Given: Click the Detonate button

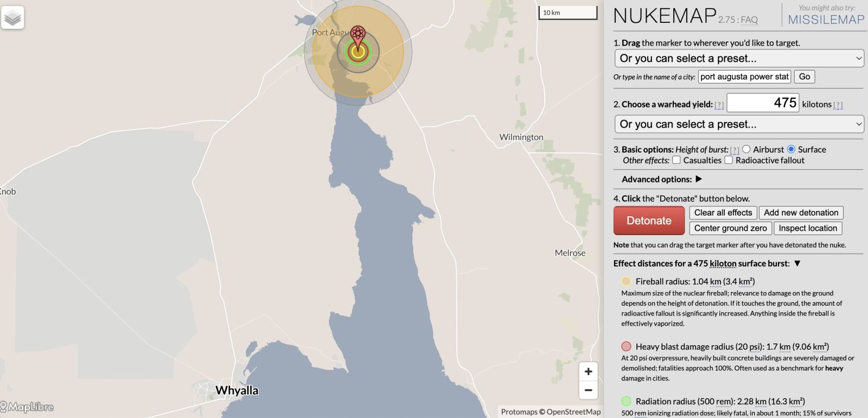Looking at the screenshot, I should [x=649, y=220].
